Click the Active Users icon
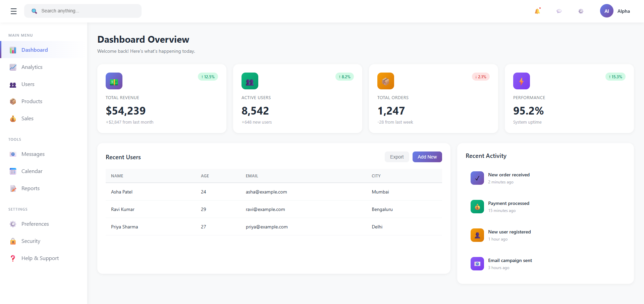The width and height of the screenshot is (644, 304). click(250, 81)
